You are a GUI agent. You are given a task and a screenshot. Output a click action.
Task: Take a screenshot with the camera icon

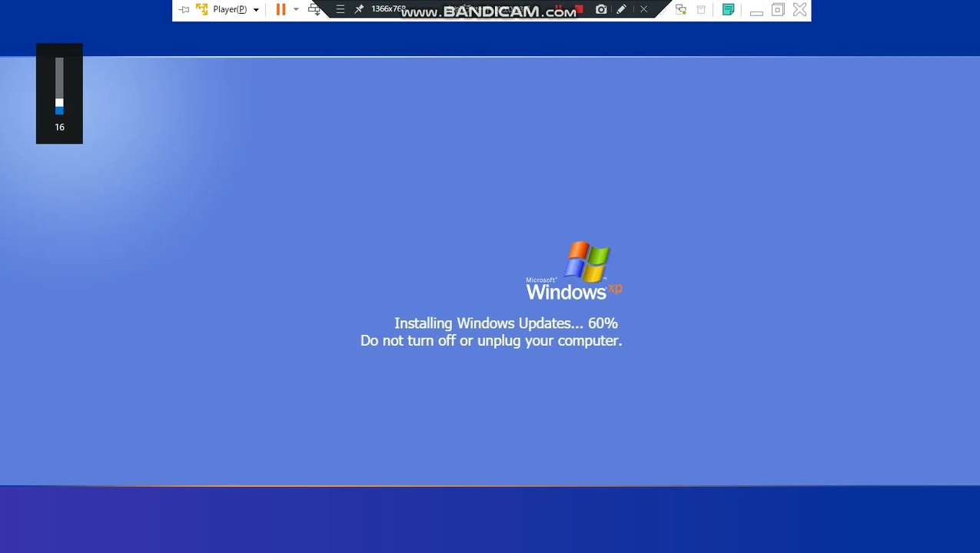pyautogui.click(x=601, y=9)
